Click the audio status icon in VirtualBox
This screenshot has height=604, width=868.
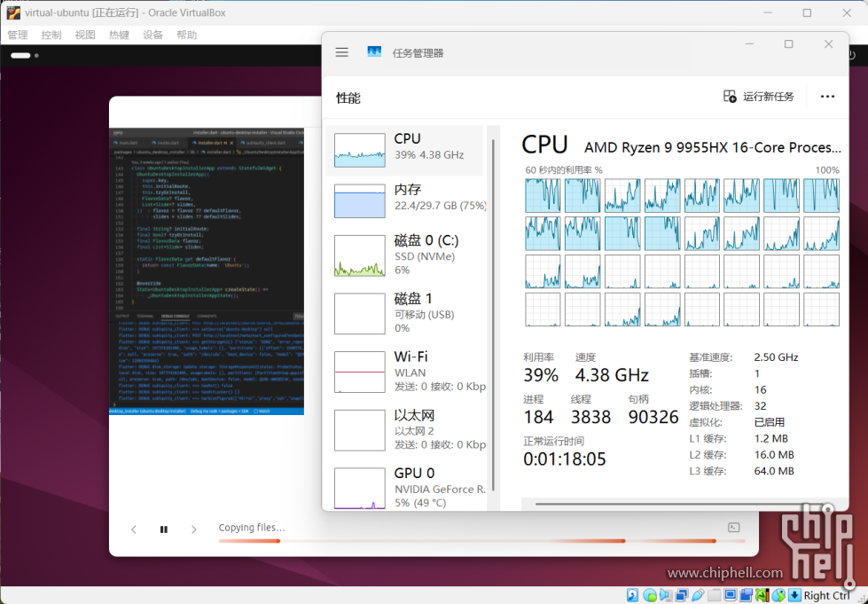click(x=666, y=595)
